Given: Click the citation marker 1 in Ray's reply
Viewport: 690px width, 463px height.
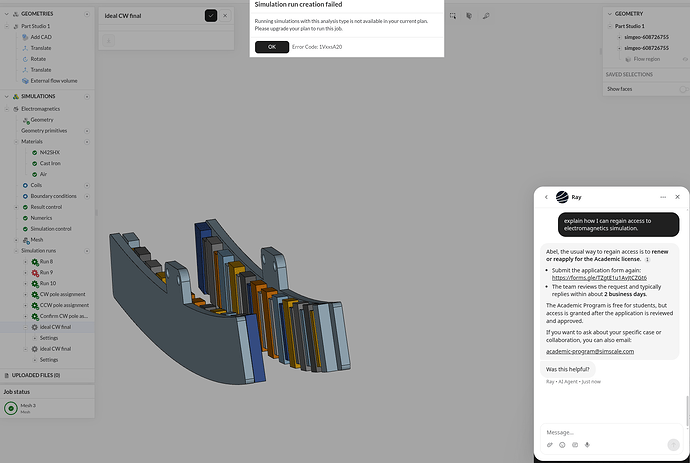Looking at the screenshot, I should 647,260.
